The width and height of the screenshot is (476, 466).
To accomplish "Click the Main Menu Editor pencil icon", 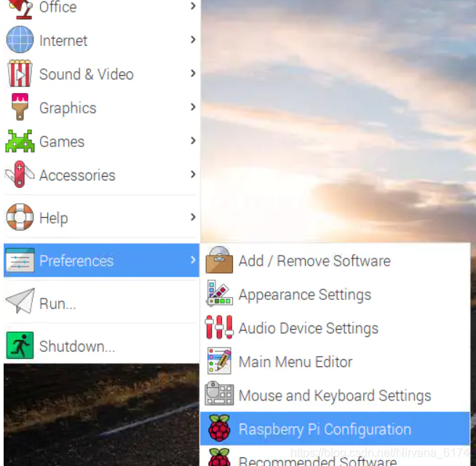I will tap(219, 360).
